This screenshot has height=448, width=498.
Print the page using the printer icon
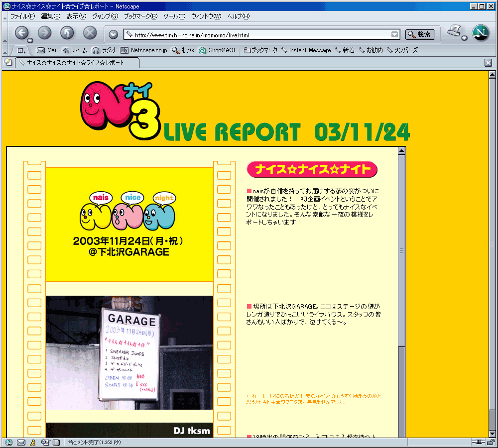[454, 31]
